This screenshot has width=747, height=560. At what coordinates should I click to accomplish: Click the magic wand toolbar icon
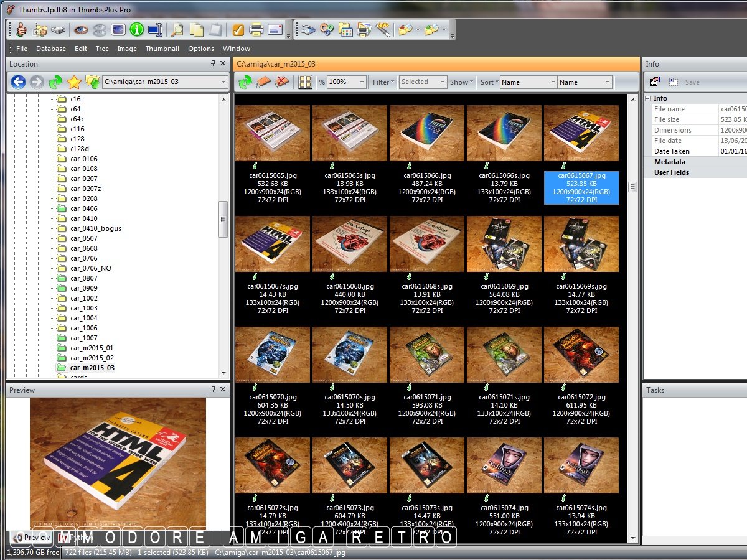[x=383, y=29]
